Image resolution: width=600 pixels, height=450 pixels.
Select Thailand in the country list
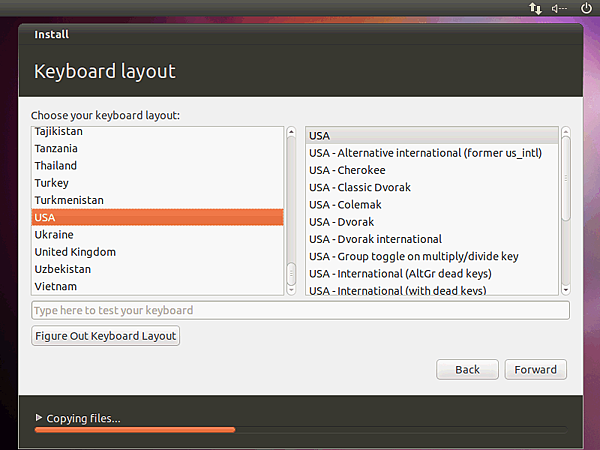pos(157,166)
